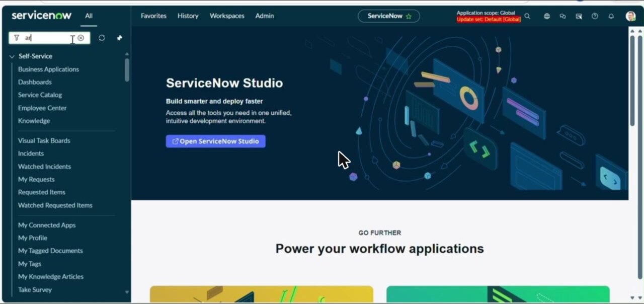Open the notifications bell
The image size is (644, 304).
(611, 16)
